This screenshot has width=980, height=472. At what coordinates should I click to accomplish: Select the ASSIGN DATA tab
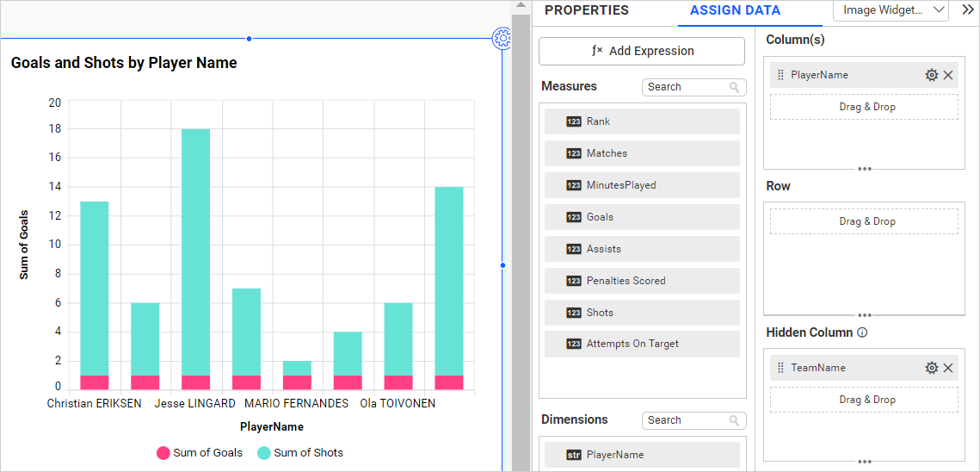735,10
